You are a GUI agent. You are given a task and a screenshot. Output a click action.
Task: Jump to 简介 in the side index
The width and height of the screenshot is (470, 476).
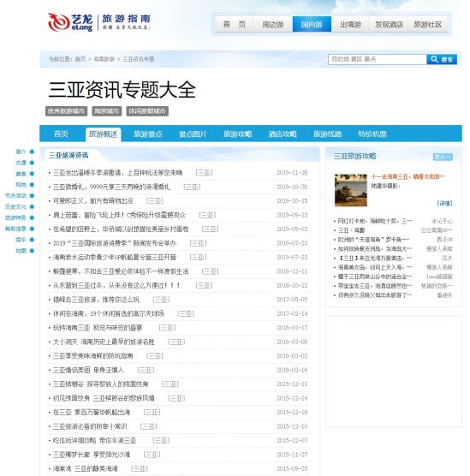tap(21, 152)
